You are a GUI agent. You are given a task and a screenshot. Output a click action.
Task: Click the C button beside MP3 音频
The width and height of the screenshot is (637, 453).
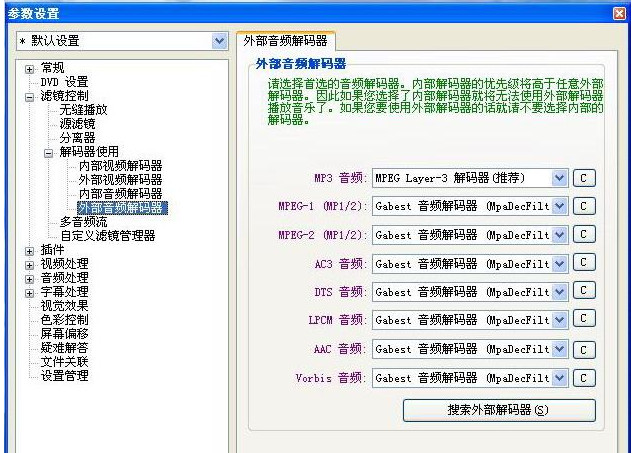[x=584, y=178]
